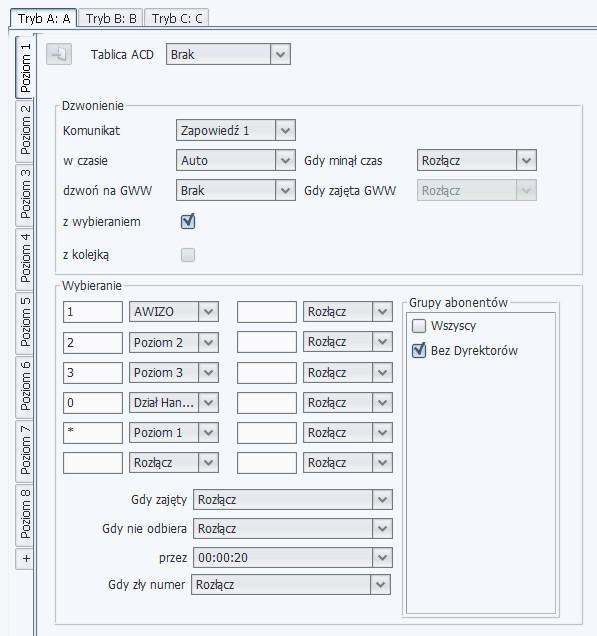
Task: Open the AWIZO action dropdown
Action: point(174,312)
